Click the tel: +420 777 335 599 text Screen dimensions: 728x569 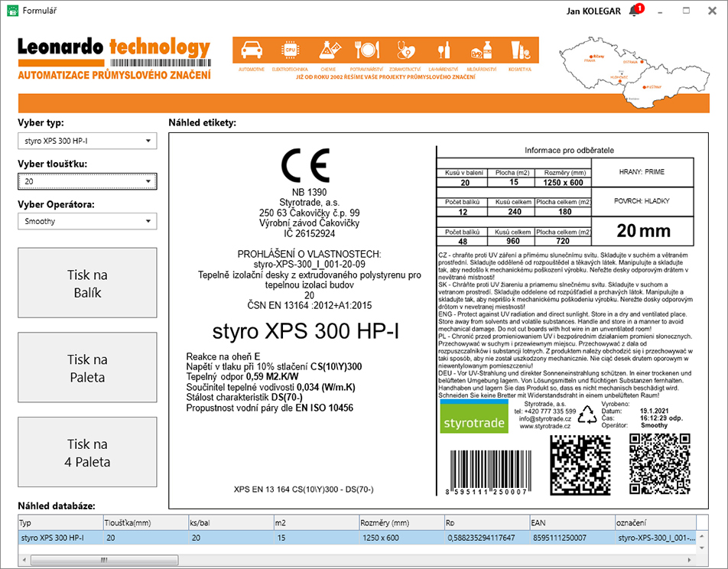point(545,411)
